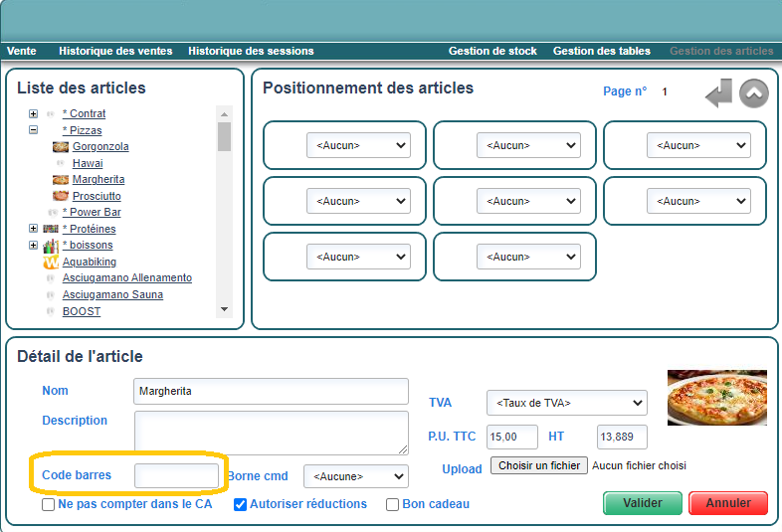Click the Prosciutto pizza thumbnail icon

pyautogui.click(x=60, y=196)
